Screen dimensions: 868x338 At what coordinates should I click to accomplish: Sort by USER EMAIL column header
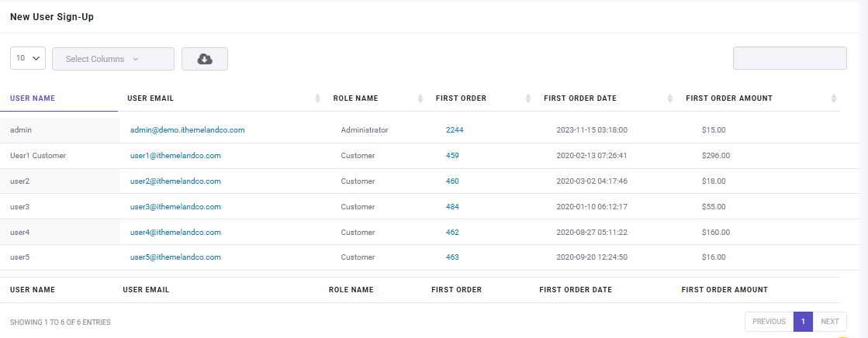(x=150, y=98)
